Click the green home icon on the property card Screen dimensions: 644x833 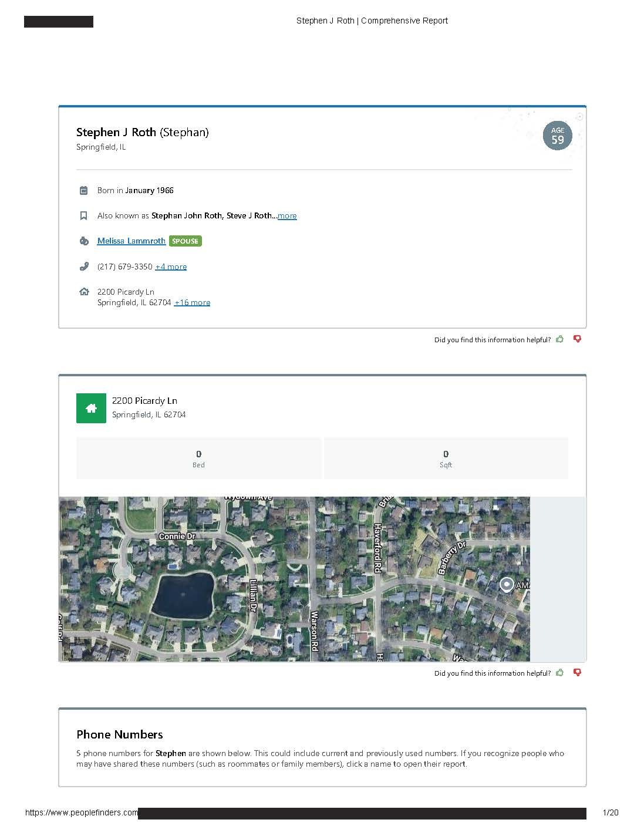pyautogui.click(x=91, y=409)
